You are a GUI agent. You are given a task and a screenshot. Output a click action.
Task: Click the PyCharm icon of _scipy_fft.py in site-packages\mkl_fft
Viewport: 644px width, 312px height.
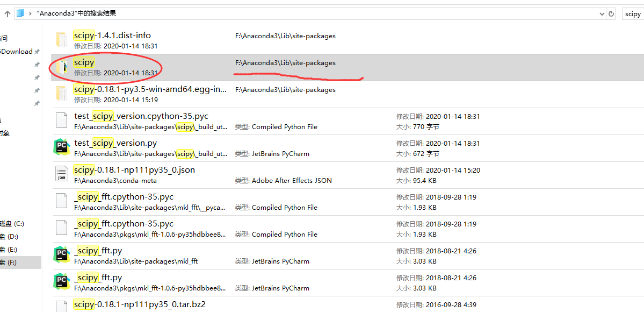62,254
